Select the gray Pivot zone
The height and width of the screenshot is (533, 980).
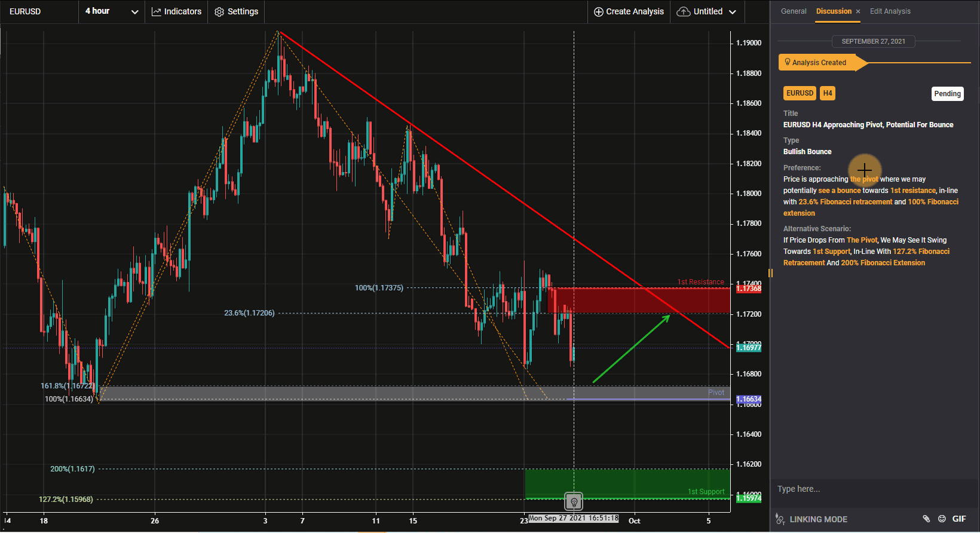415,393
